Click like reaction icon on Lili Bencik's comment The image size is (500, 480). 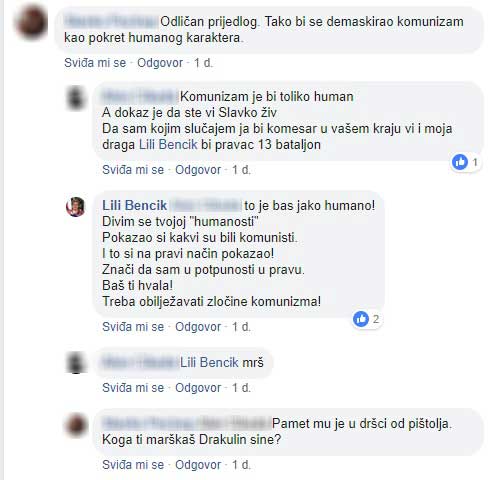[x=361, y=319]
